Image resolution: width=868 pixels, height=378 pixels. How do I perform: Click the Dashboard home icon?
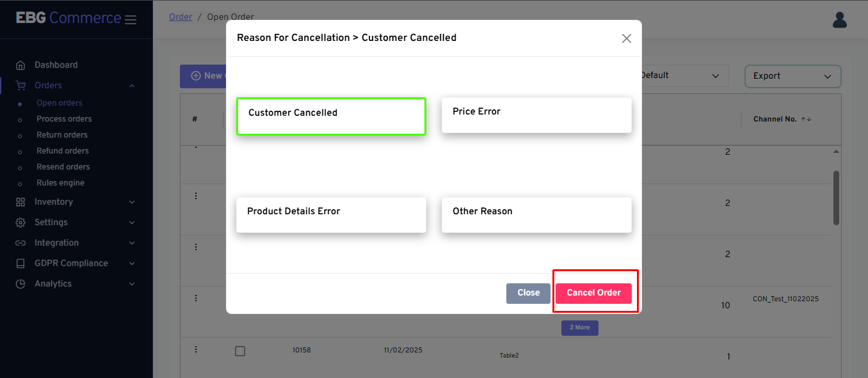(20, 65)
